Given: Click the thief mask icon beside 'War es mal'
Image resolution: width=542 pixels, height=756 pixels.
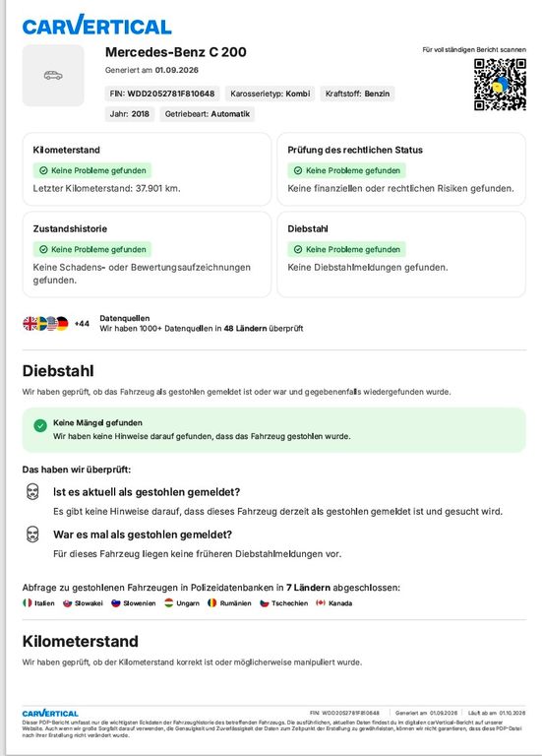Looking at the screenshot, I should [32, 535].
